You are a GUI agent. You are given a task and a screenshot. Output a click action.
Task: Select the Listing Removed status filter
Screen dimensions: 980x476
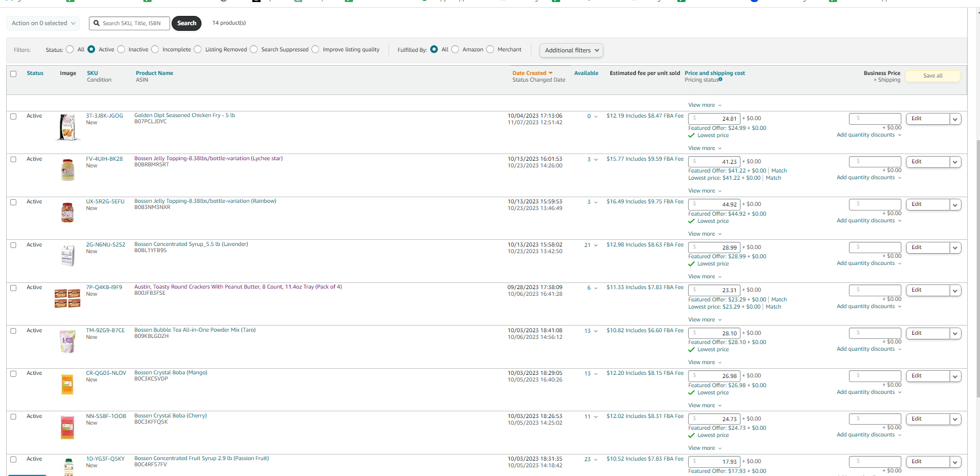point(198,49)
